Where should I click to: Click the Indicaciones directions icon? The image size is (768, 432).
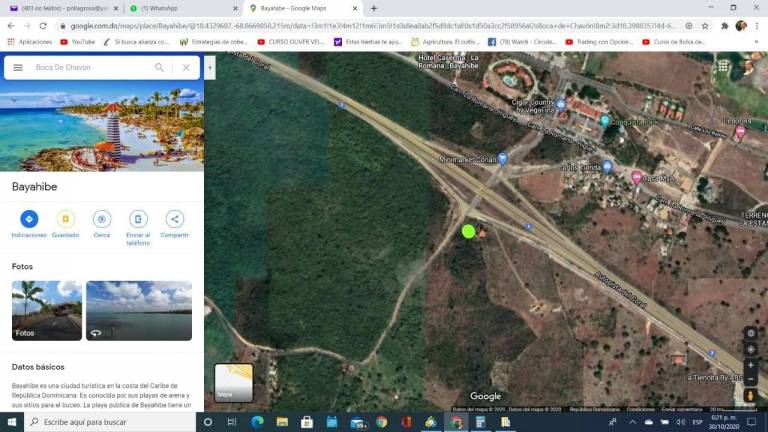[x=29, y=219]
